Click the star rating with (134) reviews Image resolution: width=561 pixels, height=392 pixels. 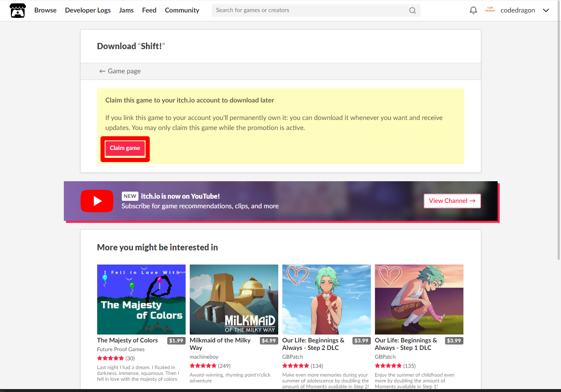click(x=303, y=366)
